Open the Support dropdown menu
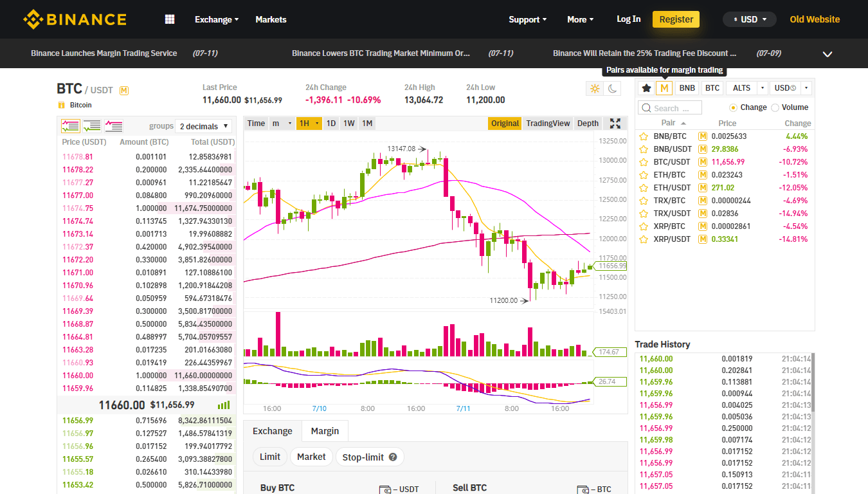Screen dimensions: 868x494 click(x=528, y=19)
